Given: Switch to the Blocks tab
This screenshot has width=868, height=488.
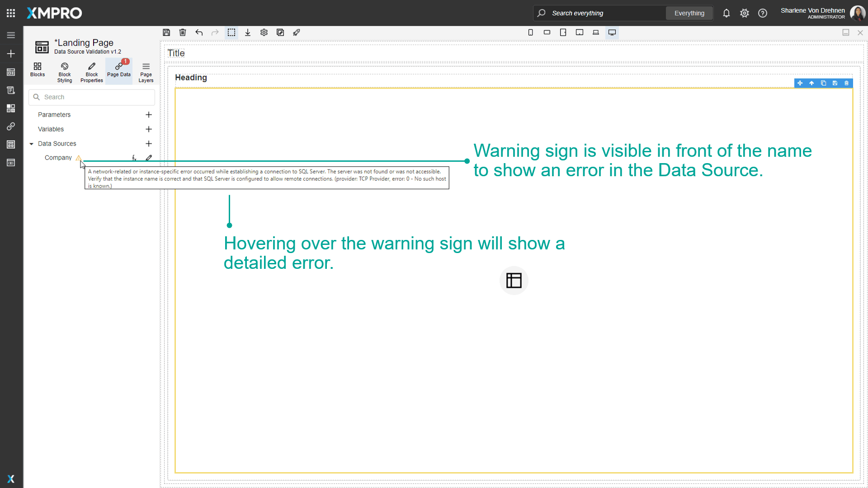Looking at the screenshot, I should pyautogui.click(x=37, y=71).
